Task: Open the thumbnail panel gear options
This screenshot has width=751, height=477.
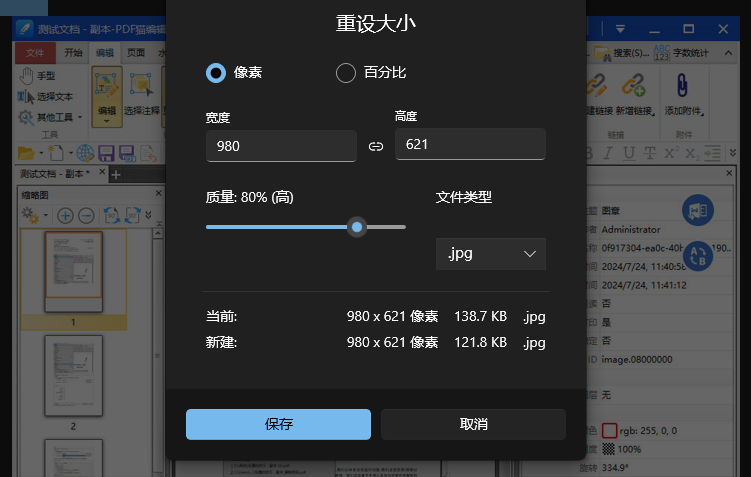Action: (33, 215)
